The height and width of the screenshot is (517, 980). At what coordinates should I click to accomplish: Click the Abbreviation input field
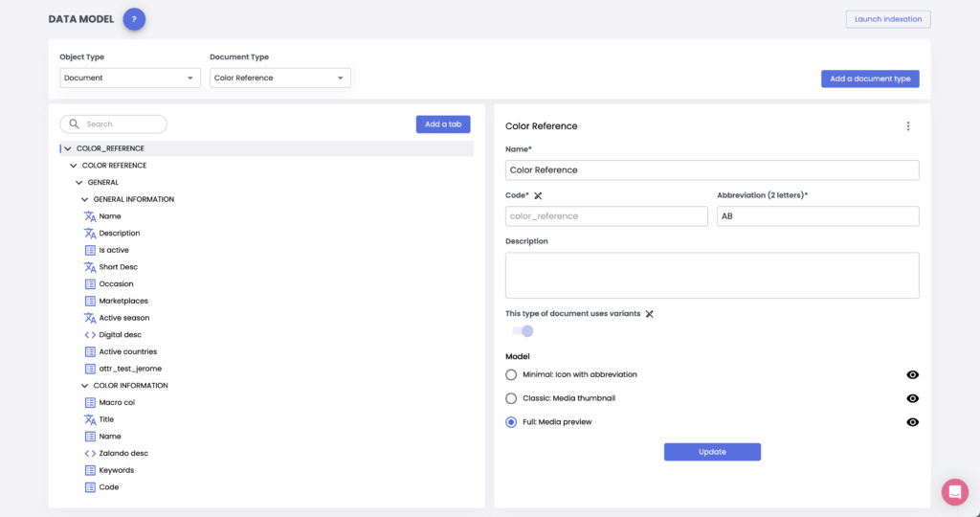pyautogui.click(x=818, y=216)
